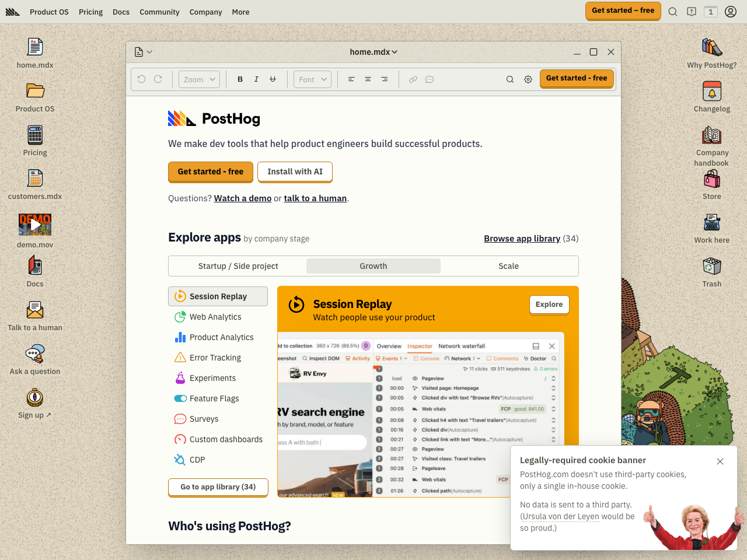The image size is (747, 560).
Task: Click the Browse app library link
Action: pos(522,238)
